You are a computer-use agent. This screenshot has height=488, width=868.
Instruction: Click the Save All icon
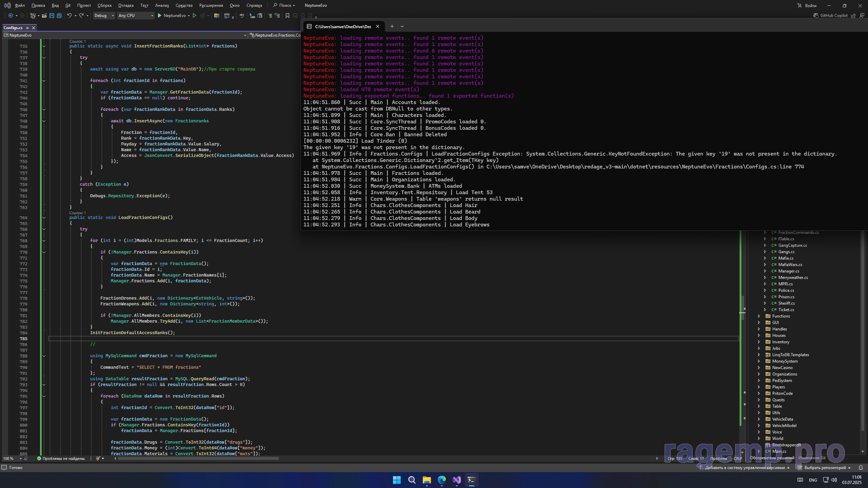click(59, 16)
